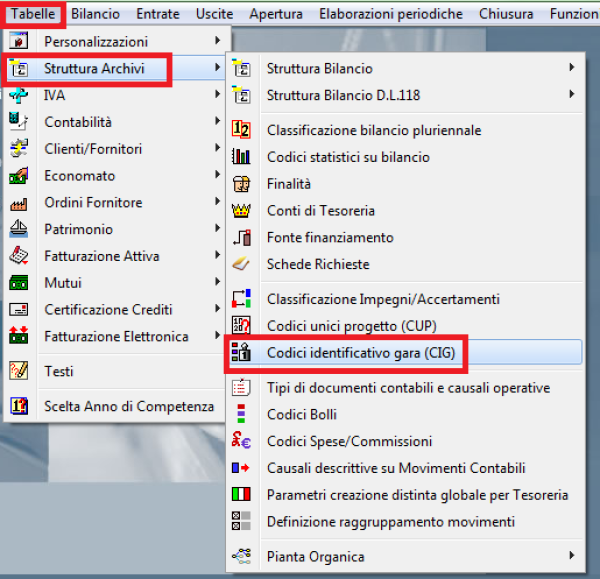Click the Contabilità icon
Image resolution: width=600 pixels, height=579 pixels.
[x=18, y=122]
